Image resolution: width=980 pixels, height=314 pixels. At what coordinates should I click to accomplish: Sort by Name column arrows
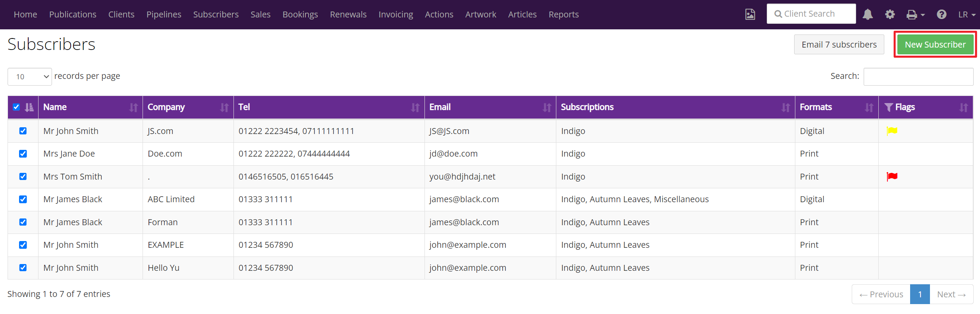134,107
